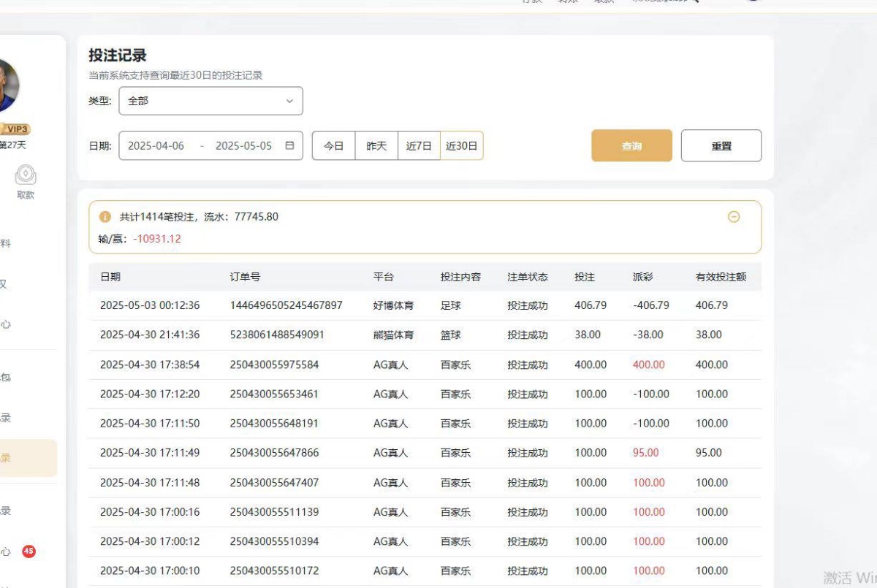The image size is (877, 588).
Task: Click the search magnifier icon in the top bar
Action: coord(694,2)
